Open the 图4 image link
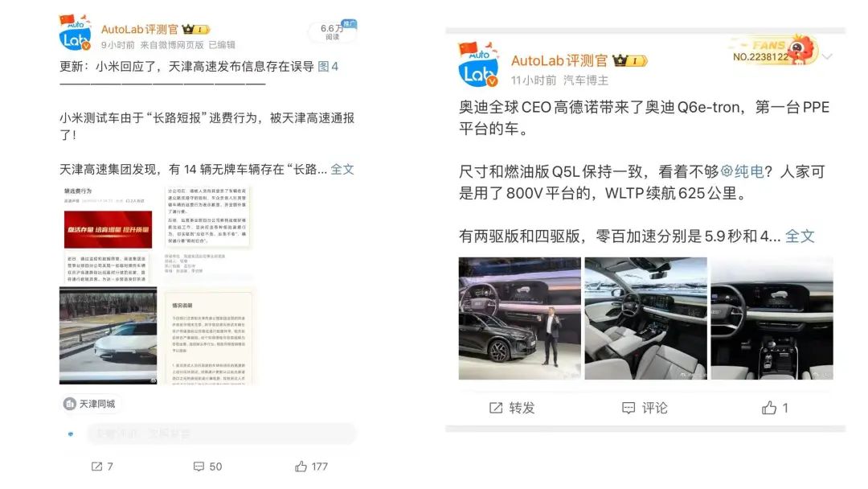 pyautogui.click(x=328, y=67)
